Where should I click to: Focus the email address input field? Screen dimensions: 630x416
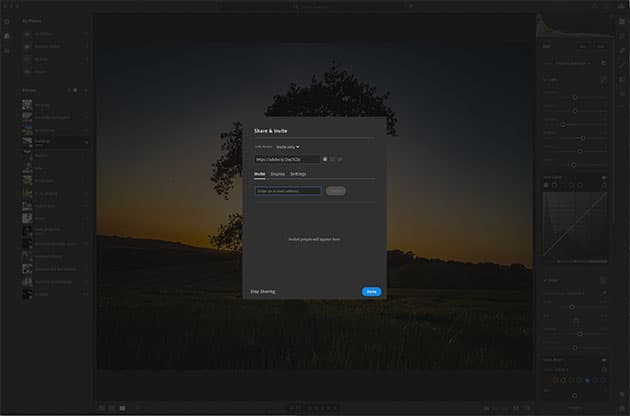click(288, 191)
